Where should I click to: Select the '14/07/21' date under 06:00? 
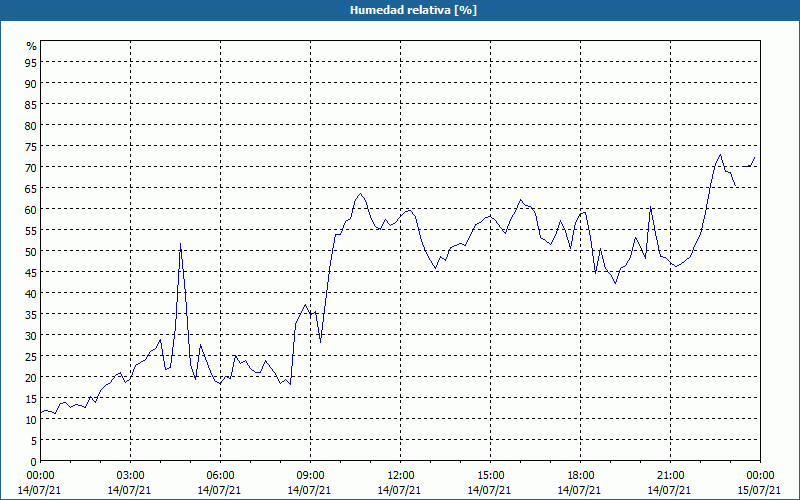coord(219,490)
